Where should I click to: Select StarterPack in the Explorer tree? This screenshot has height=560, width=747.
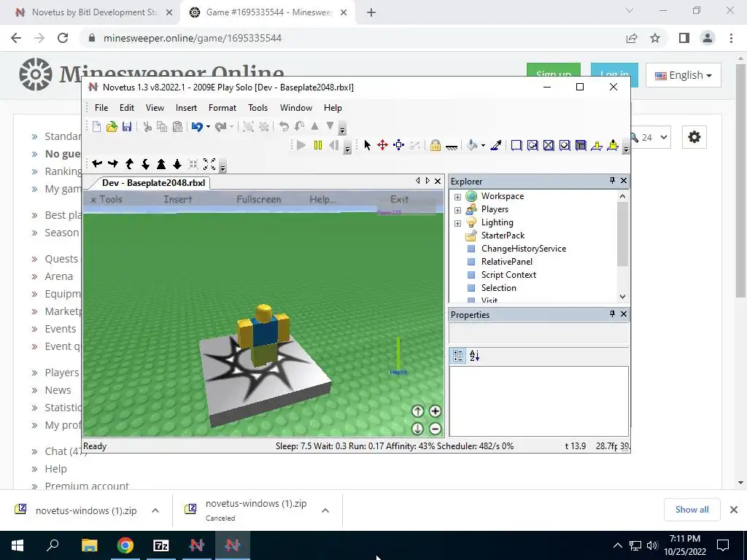[x=503, y=236]
